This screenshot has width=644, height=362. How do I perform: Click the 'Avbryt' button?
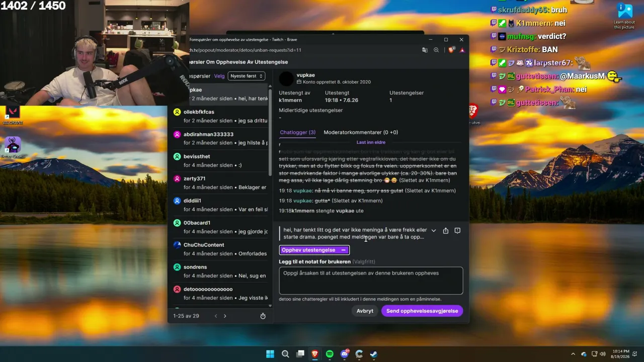pos(365,311)
